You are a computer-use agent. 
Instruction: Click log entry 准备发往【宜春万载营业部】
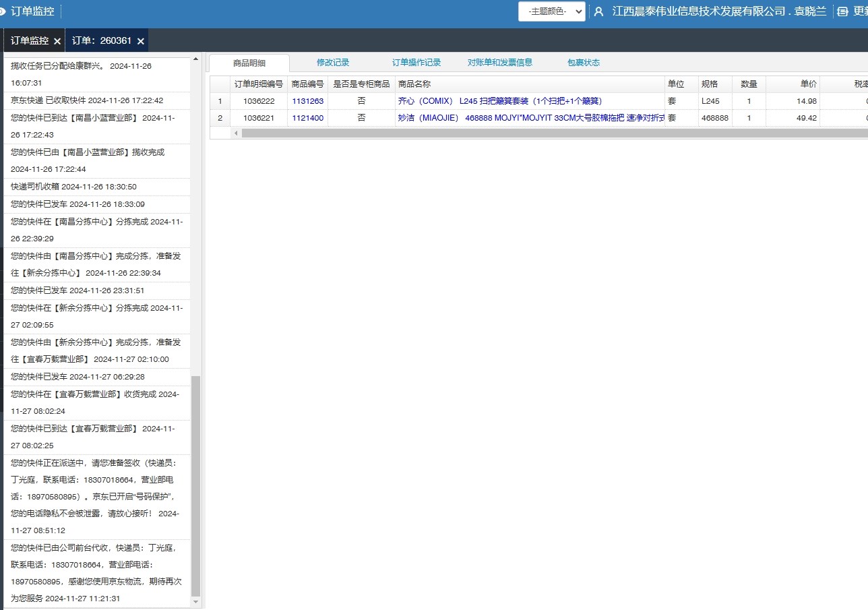(x=98, y=350)
